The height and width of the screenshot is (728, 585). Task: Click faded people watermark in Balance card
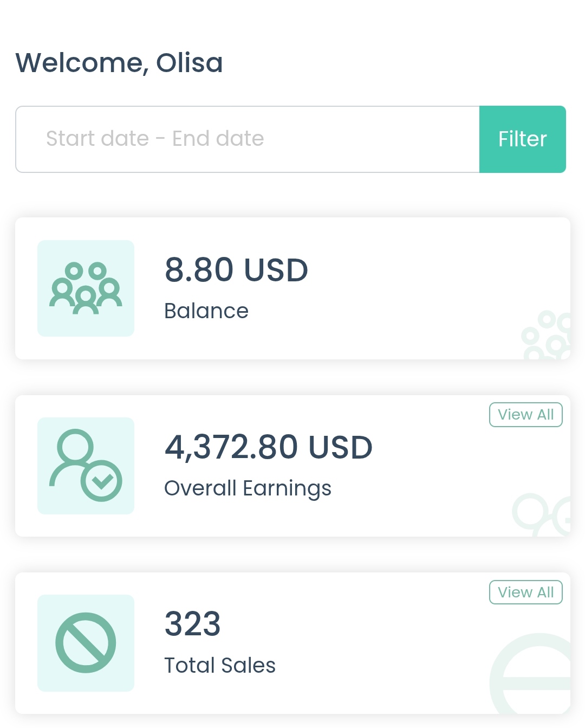point(547,336)
